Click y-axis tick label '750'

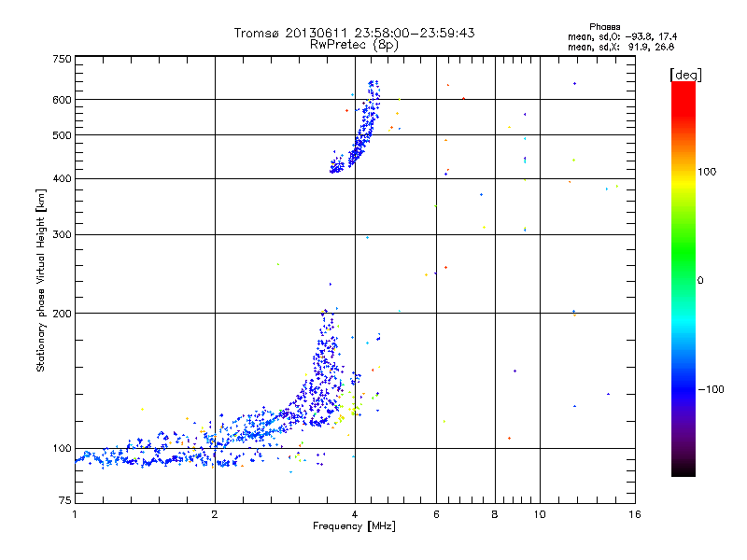click(62, 59)
